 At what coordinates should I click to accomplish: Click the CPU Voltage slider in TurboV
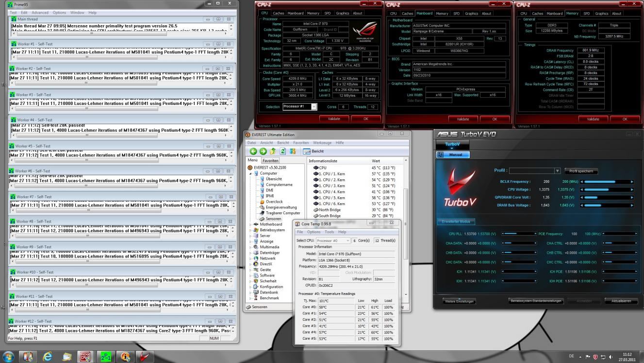[607, 190]
